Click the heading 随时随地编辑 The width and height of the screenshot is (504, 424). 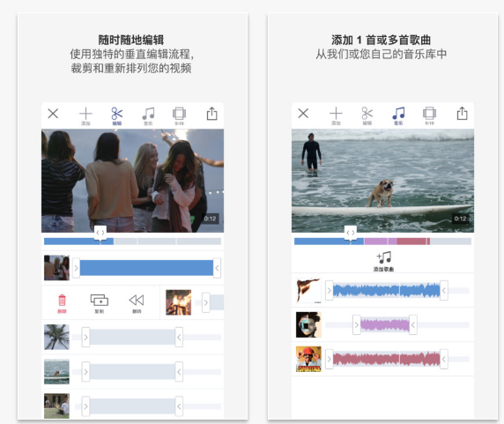[131, 41]
